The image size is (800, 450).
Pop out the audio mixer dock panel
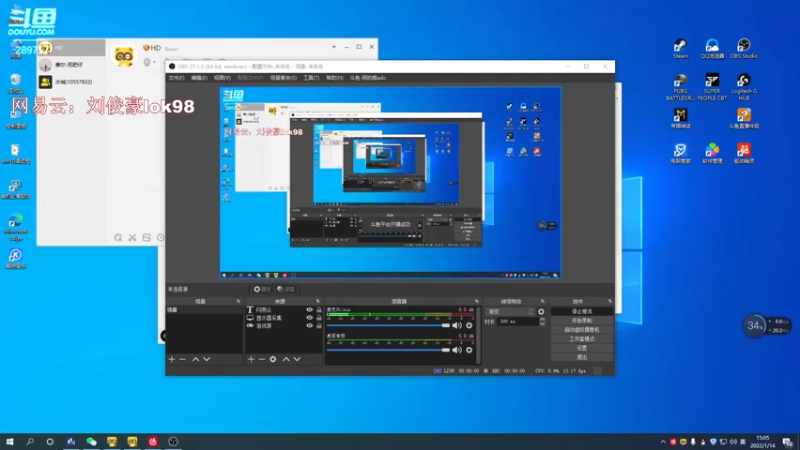pyautogui.click(x=477, y=302)
